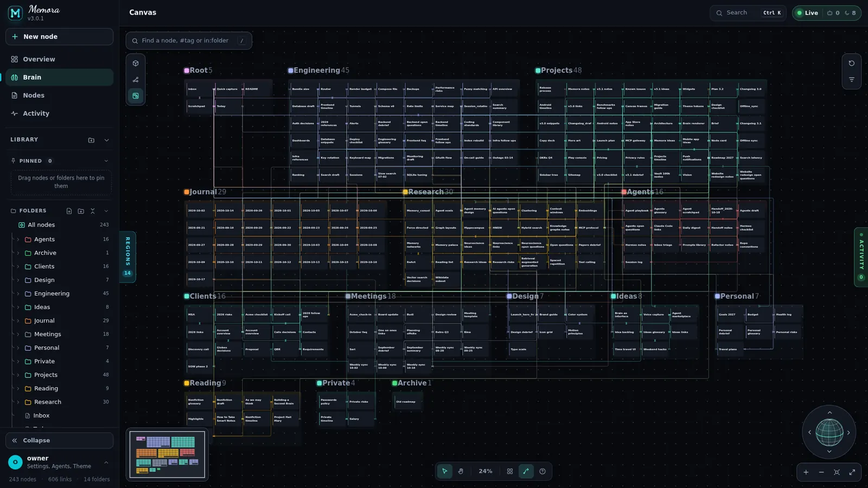
Task: Click new folder icon beside Library heading
Action: coord(91,140)
